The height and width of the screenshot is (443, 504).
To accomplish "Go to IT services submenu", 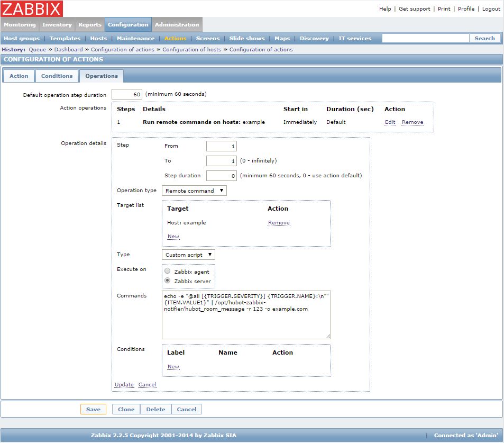I will click(x=355, y=38).
